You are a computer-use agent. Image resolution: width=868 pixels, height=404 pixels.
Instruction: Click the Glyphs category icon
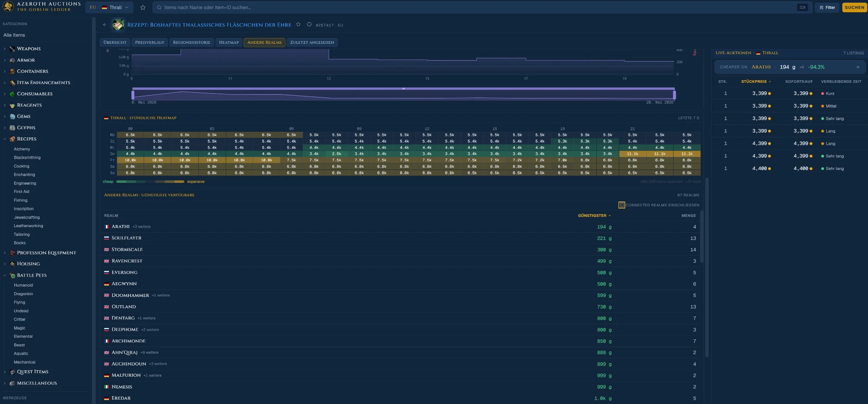[x=12, y=128]
